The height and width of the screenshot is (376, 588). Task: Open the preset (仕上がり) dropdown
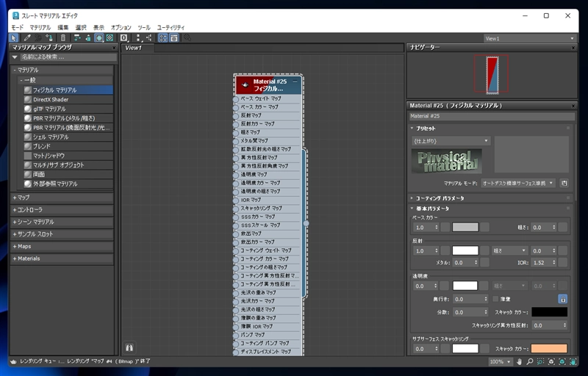click(x=451, y=141)
